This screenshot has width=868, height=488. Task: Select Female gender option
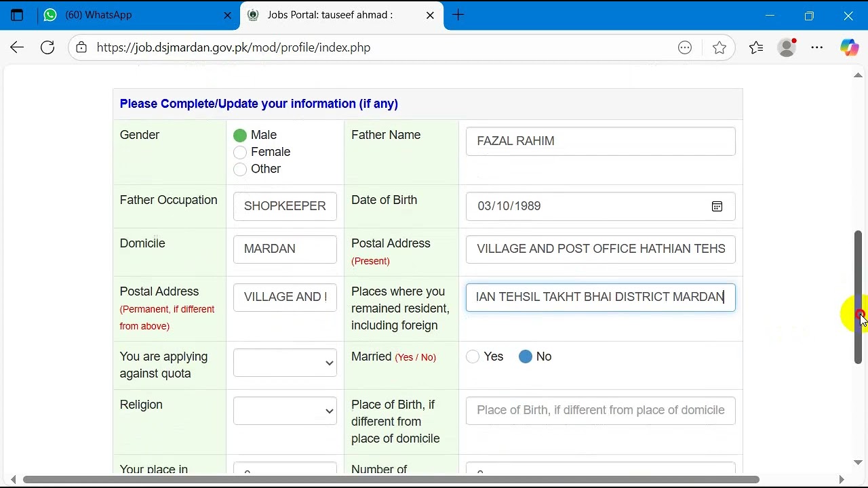240,152
